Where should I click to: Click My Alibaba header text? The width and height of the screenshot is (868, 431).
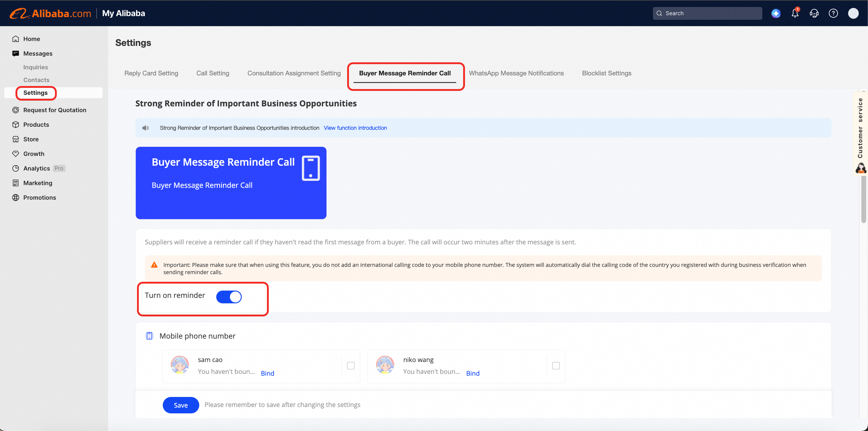click(123, 13)
